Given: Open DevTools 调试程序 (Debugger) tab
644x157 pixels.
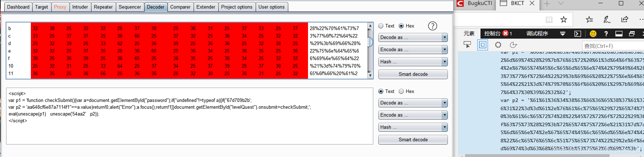Looking at the screenshot, I should tap(537, 33).
